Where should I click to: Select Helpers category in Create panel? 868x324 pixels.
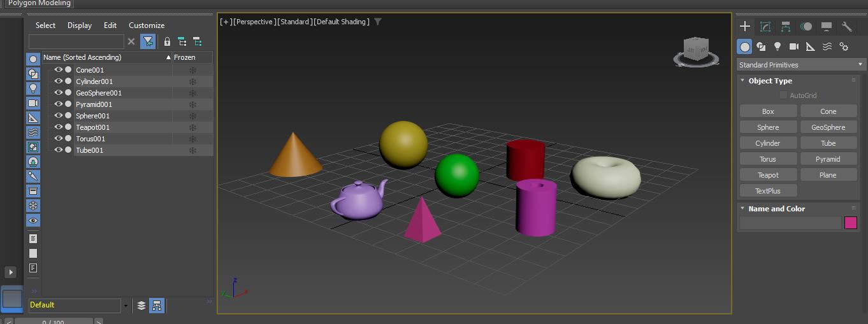[811, 46]
